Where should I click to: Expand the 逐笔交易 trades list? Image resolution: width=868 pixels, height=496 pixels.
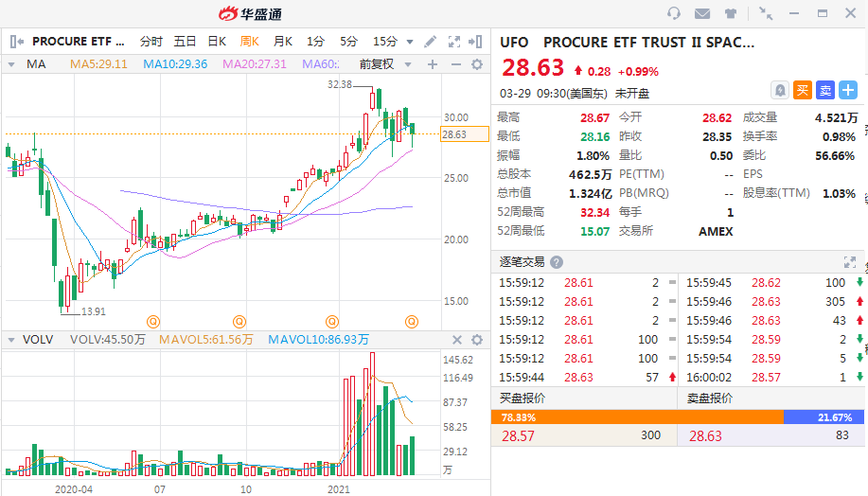(x=850, y=262)
